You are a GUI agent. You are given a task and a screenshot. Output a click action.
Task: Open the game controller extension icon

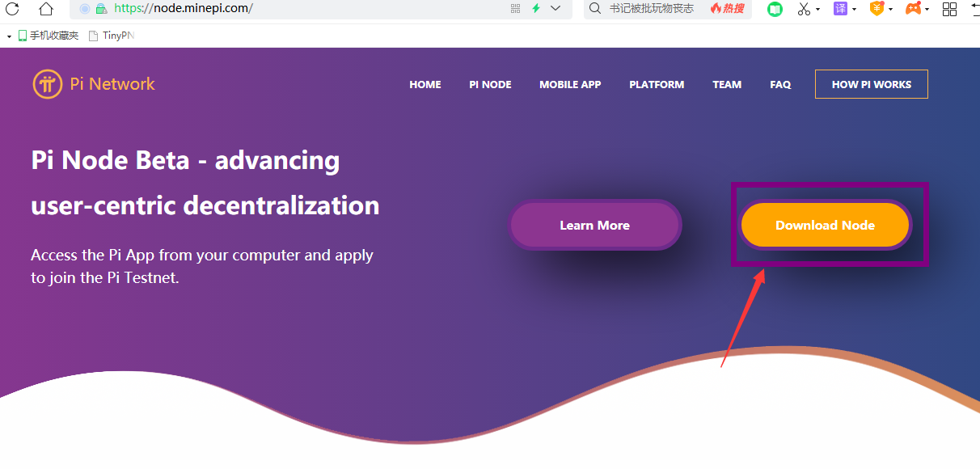pyautogui.click(x=913, y=8)
